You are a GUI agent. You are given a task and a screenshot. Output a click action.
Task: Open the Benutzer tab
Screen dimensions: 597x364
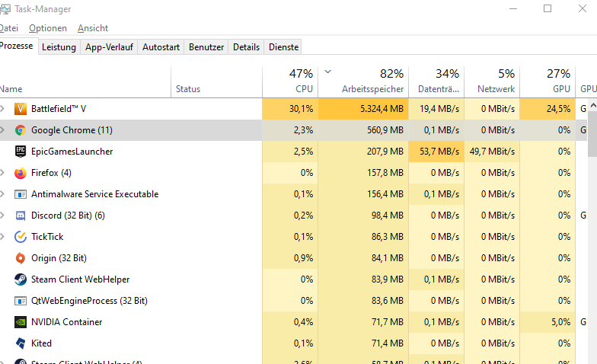click(206, 47)
